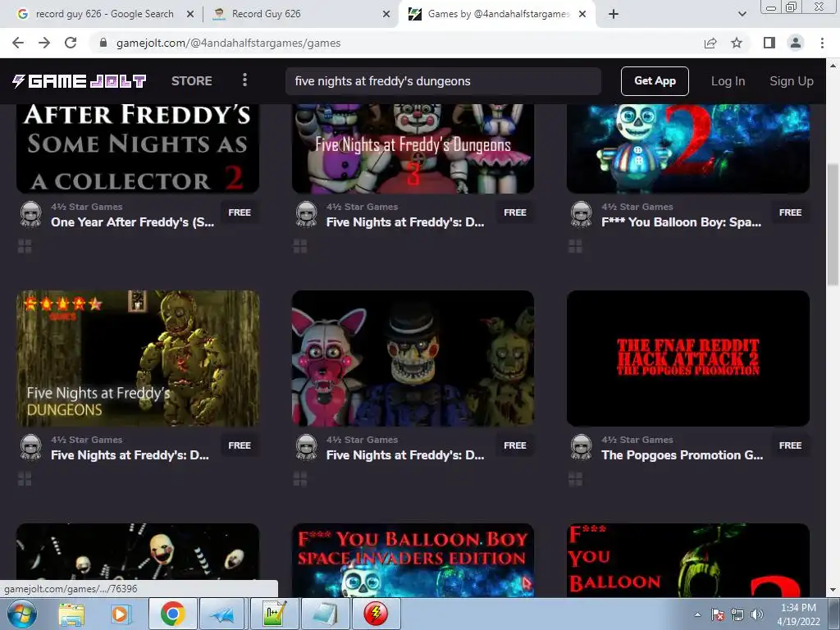Open the FNAF Reddit Hack Attack 2 thumbnail
840x630 pixels.
point(688,358)
